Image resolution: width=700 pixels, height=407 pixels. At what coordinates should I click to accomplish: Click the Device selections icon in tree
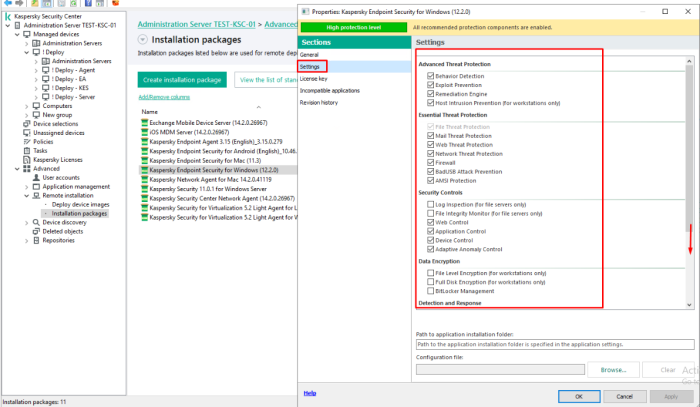[27, 124]
